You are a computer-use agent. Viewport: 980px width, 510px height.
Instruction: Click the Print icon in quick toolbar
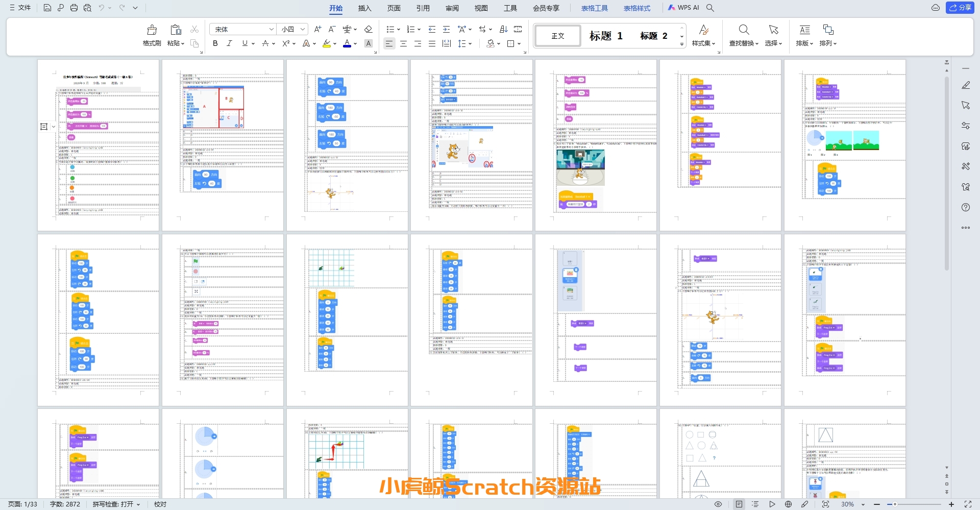[x=74, y=8]
